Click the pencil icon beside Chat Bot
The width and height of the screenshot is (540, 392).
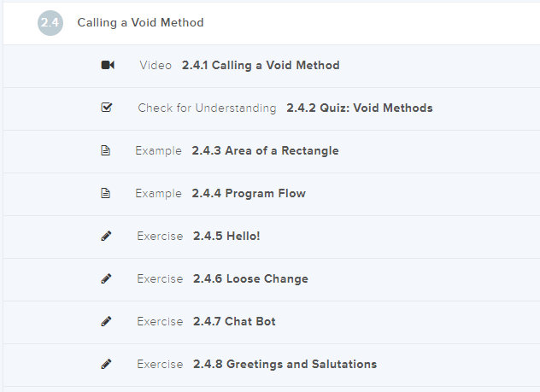(x=106, y=322)
